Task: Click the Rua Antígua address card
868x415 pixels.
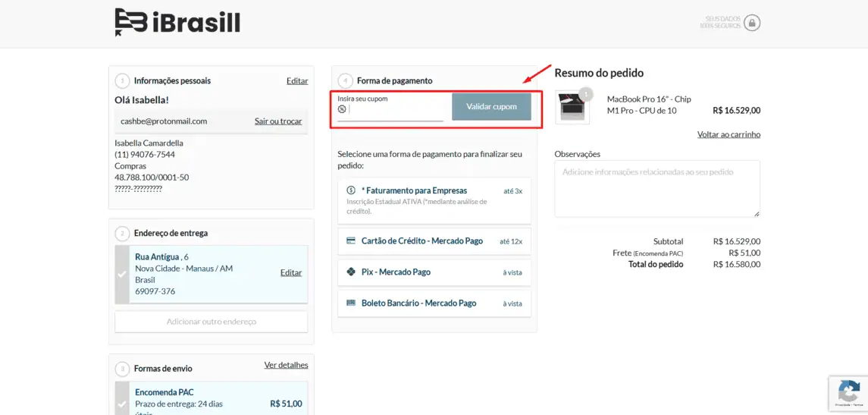Action: coord(212,275)
